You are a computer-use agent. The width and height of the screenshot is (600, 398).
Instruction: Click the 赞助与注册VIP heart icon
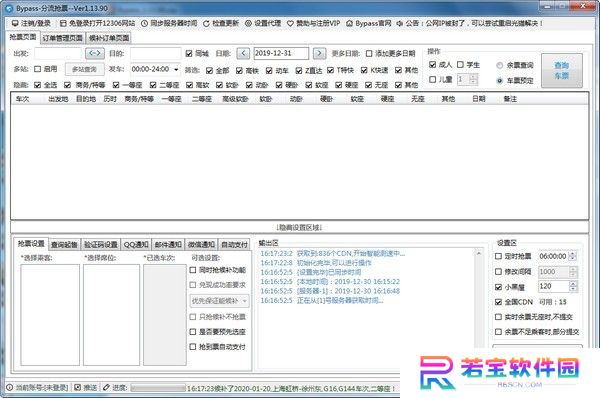290,23
